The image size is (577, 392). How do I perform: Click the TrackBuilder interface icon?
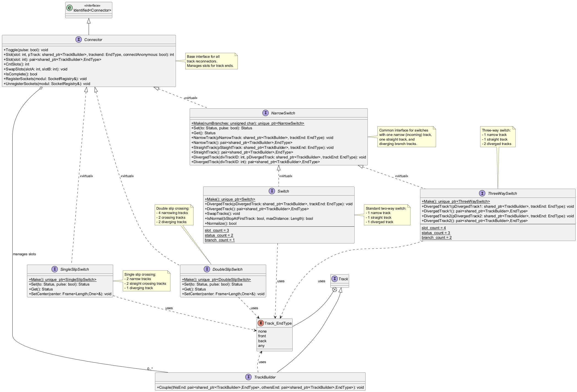coord(248,377)
